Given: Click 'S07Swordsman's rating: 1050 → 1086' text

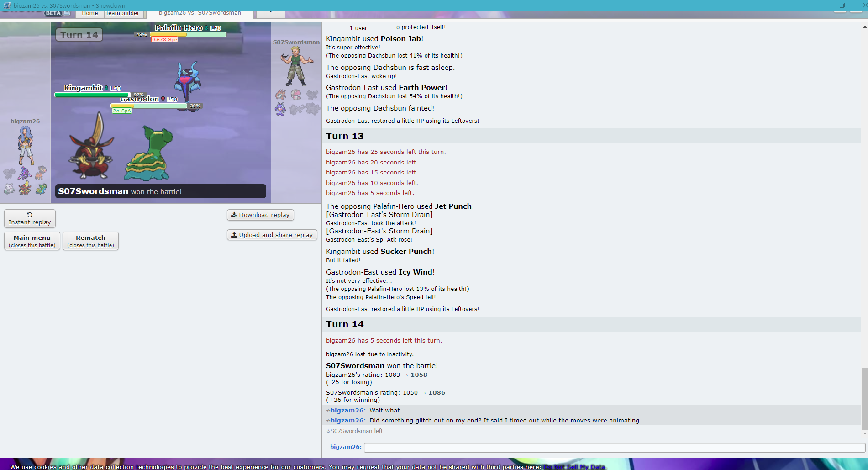Looking at the screenshot, I should coord(385,393).
